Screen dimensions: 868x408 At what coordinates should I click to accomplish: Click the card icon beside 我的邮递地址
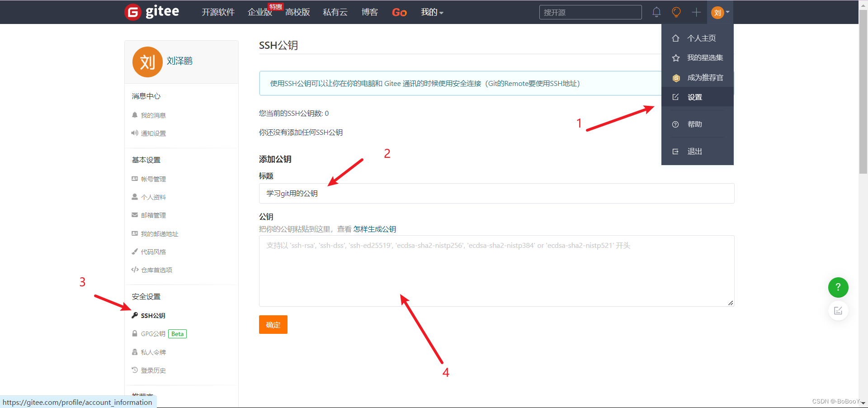[x=135, y=233]
